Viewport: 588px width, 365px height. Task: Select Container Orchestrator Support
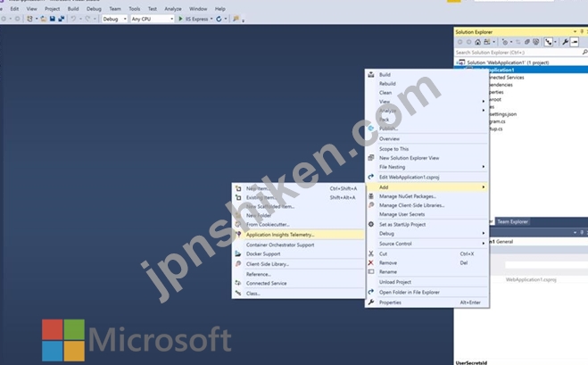coord(298,245)
